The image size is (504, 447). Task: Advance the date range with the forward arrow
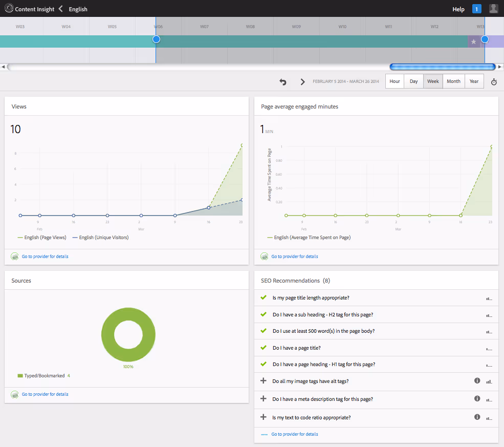pos(302,81)
